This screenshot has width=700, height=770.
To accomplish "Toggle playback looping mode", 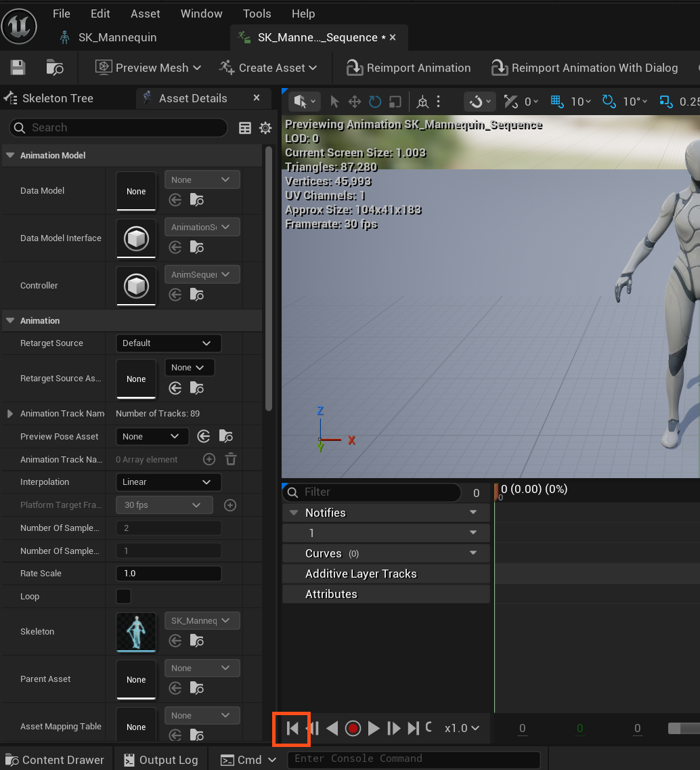I will (429, 727).
